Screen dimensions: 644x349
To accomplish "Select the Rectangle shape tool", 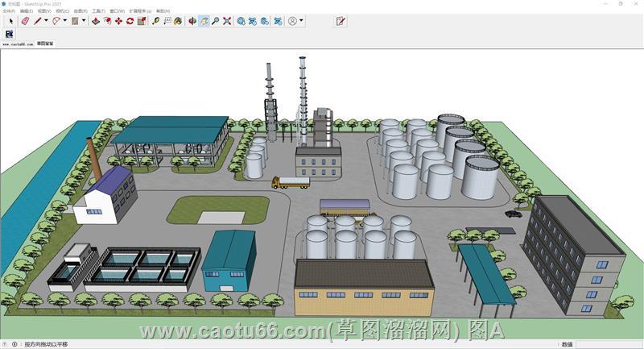I will tap(75, 21).
